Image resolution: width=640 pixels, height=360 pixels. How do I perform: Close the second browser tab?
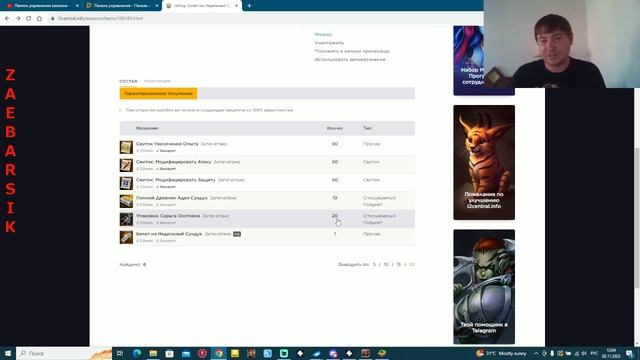pos(157,6)
